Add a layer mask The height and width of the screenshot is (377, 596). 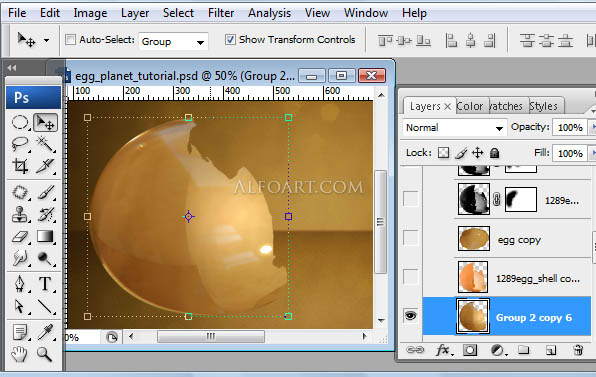click(470, 350)
